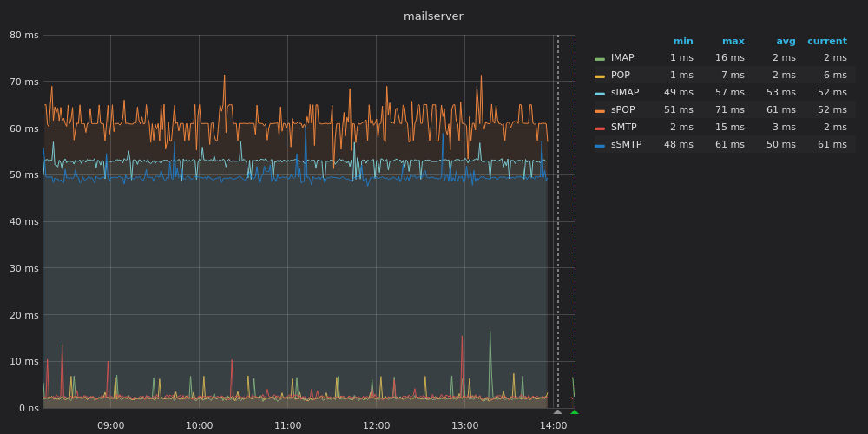Sort legend by the current column header
Viewport: 868px width, 434px height.
pos(827,41)
